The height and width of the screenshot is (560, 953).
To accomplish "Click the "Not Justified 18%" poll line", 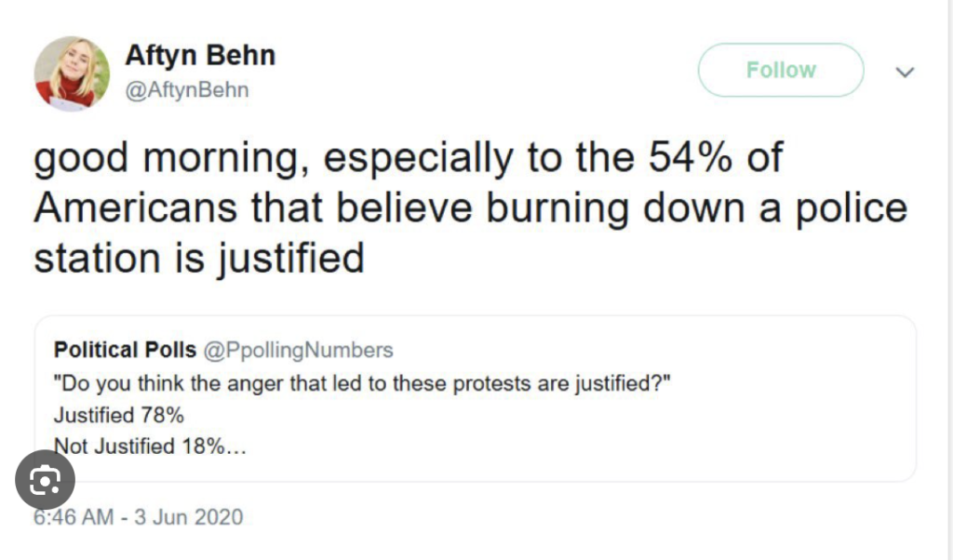I will coord(139,447).
